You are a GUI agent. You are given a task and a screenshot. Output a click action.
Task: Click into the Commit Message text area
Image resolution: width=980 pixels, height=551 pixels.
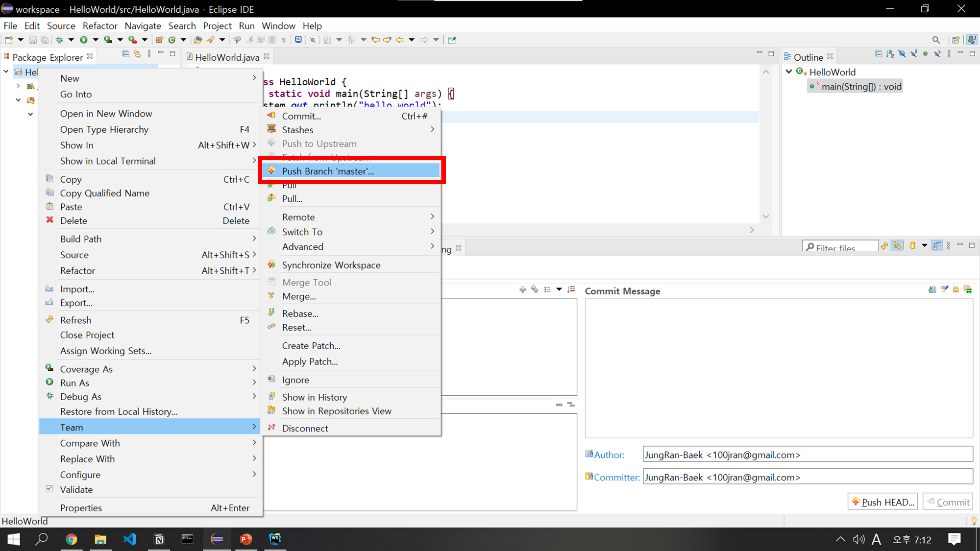779,368
